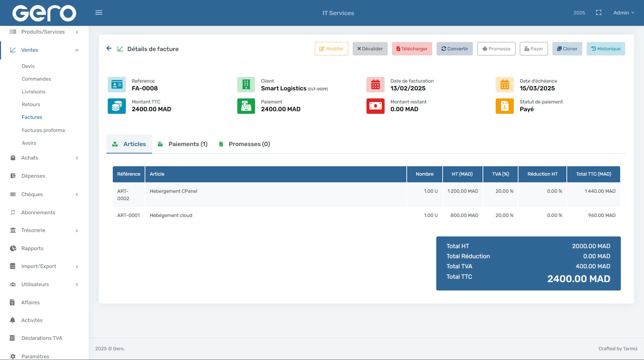
Task: Open the Admin user dropdown
Action: point(624,13)
